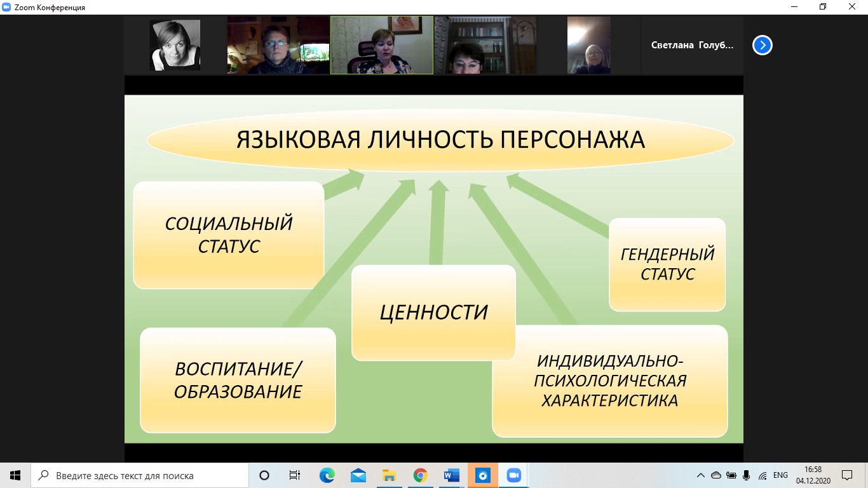Click the СОЦИАЛЬНЫЙ СТАТУС box
This screenshot has height=488, width=868.
click(x=229, y=234)
